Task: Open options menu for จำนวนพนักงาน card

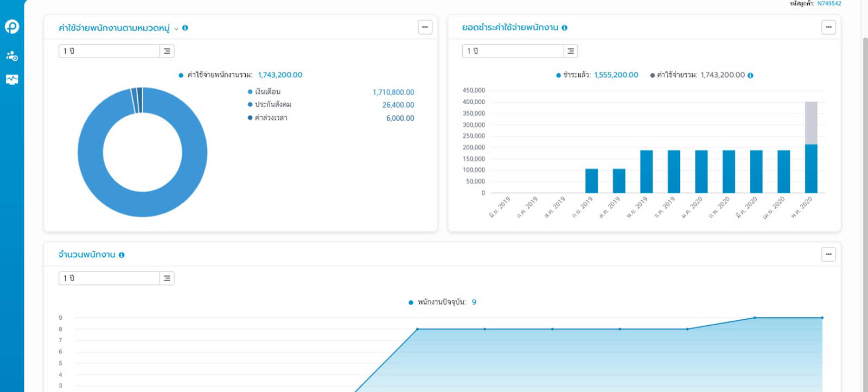Action: tap(828, 254)
